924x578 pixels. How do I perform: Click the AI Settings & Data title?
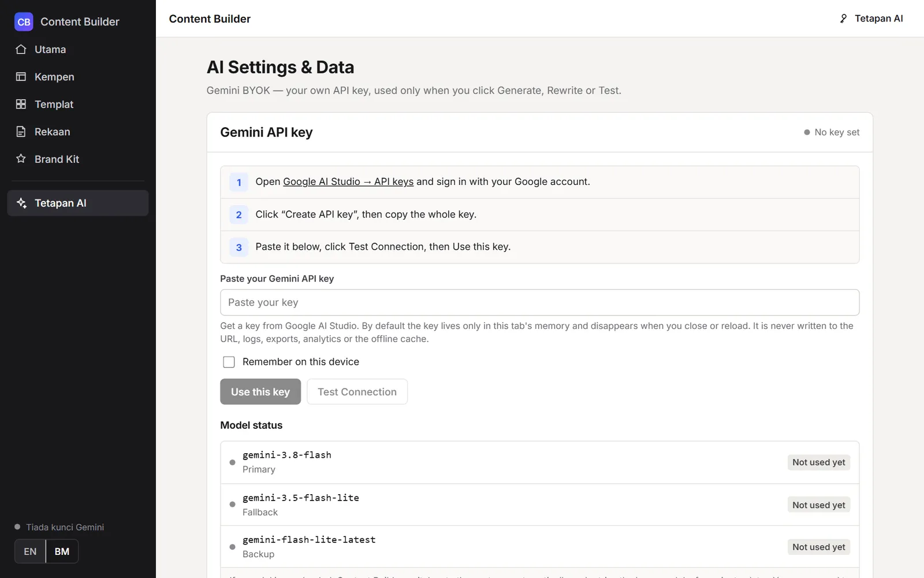(280, 68)
